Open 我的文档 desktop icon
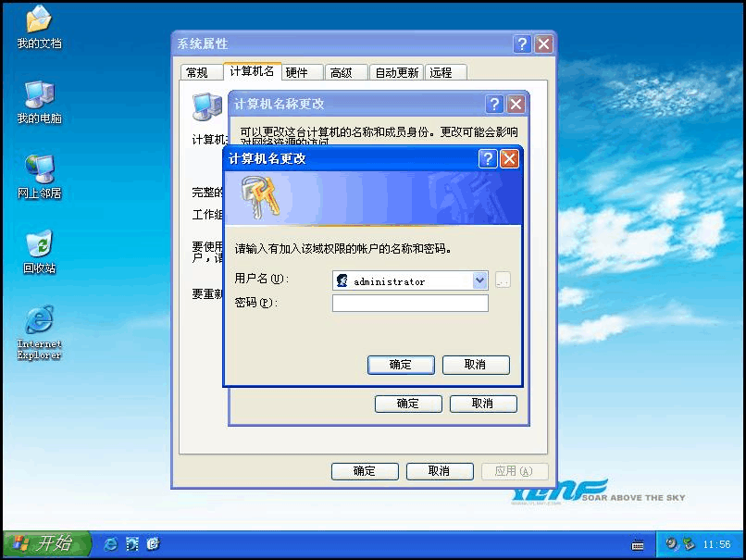 pos(39,22)
